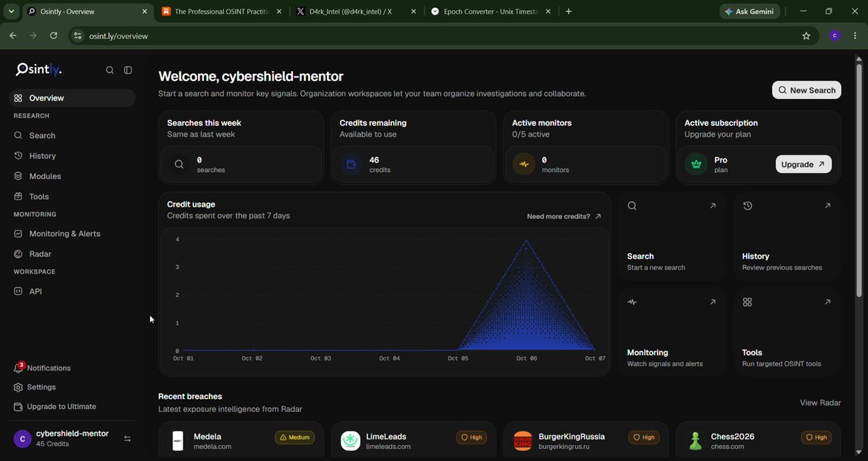
Task: Open a new browser tab
Action: coord(569,12)
